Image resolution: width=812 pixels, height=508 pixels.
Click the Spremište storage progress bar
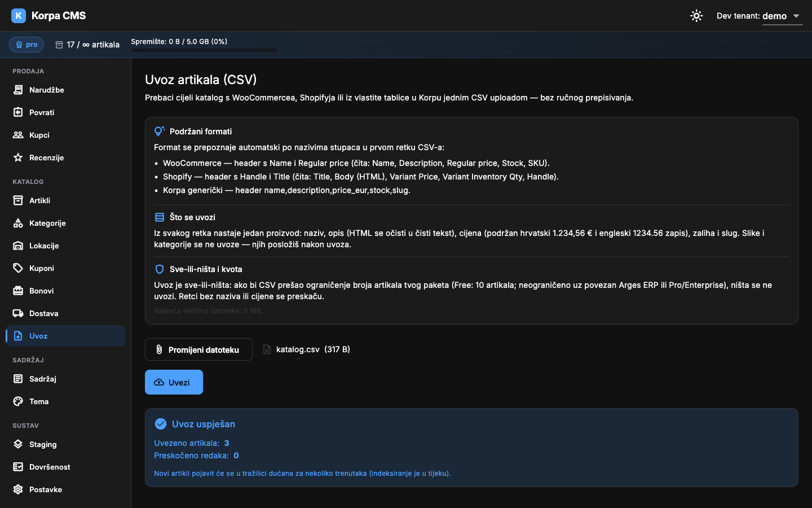[x=204, y=50]
